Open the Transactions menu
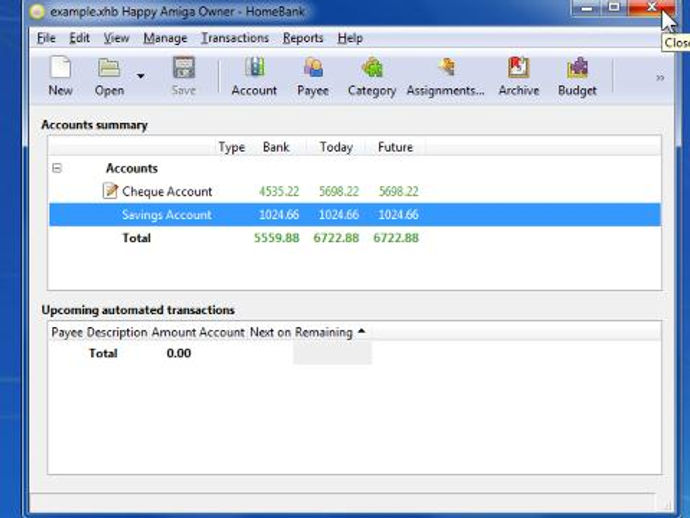690x518 pixels. (235, 38)
